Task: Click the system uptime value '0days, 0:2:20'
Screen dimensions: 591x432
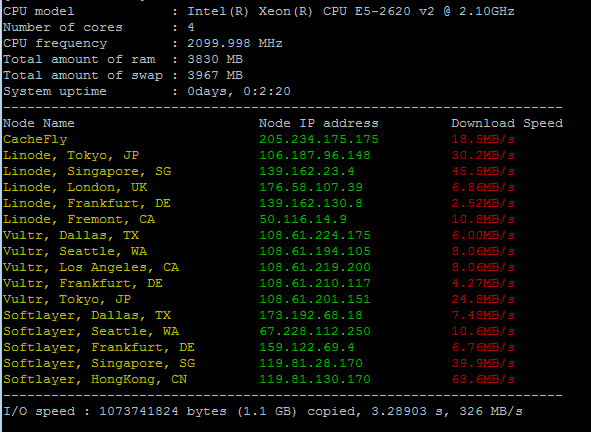Action: pyautogui.click(x=239, y=92)
